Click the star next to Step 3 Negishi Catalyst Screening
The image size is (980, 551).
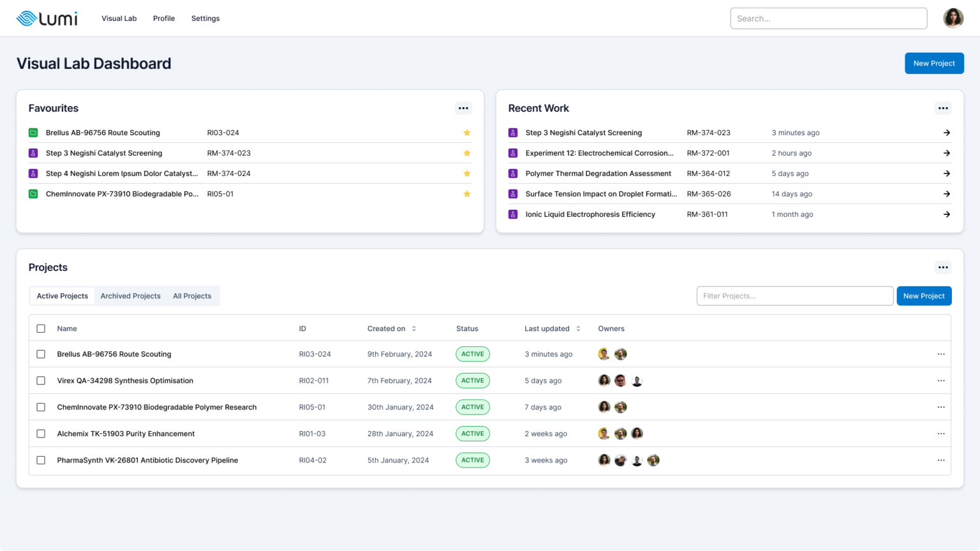pos(467,153)
